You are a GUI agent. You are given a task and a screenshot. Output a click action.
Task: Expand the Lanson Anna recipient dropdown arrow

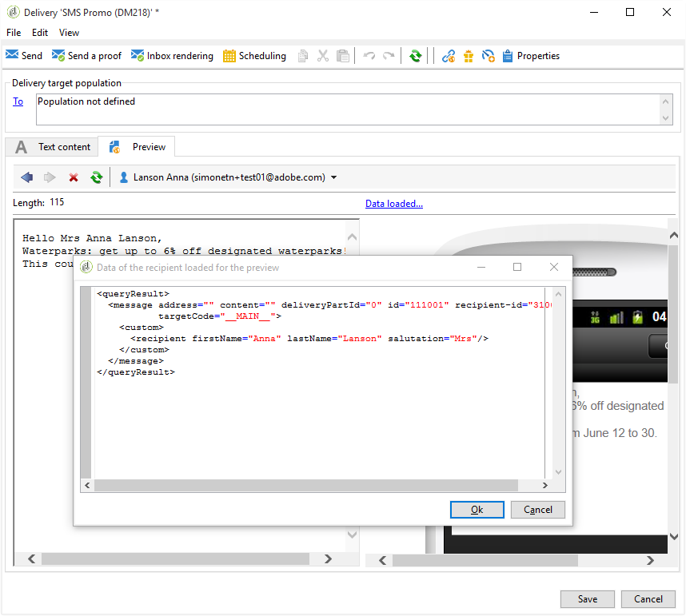coord(334,177)
